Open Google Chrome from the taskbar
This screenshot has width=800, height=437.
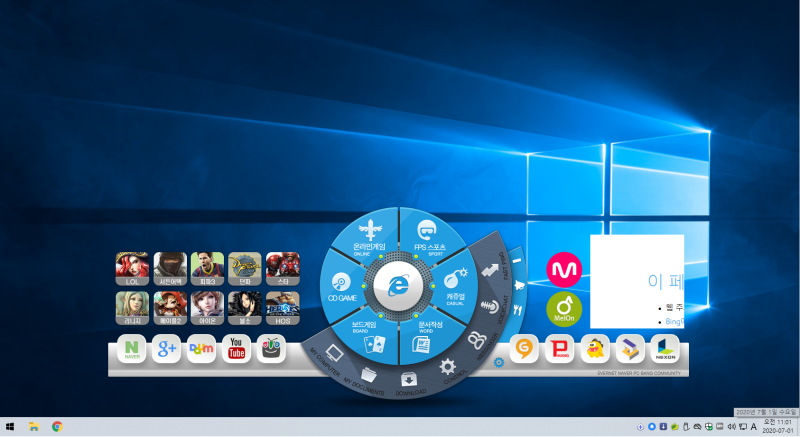pyautogui.click(x=57, y=427)
